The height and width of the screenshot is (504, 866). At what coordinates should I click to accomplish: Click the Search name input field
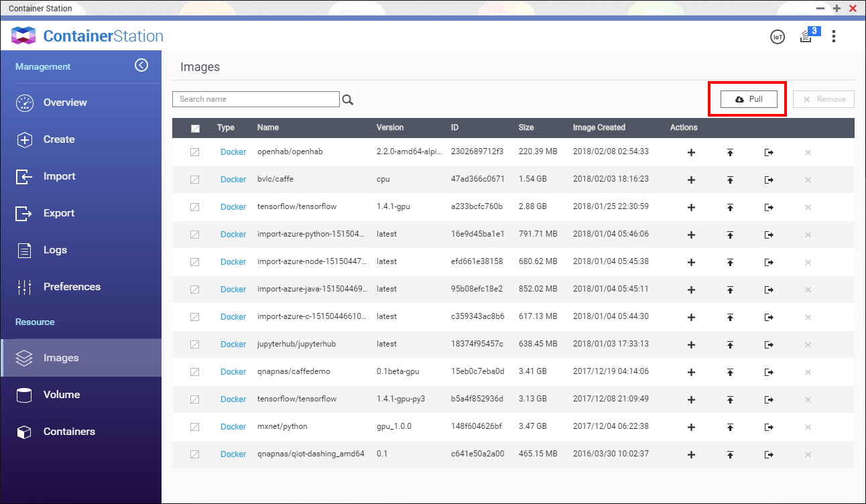coord(256,99)
